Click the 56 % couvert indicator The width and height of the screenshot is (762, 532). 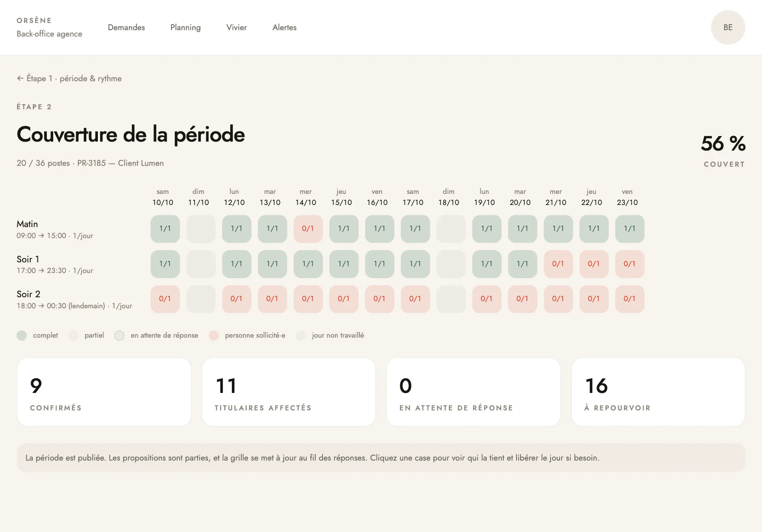pyautogui.click(x=723, y=151)
